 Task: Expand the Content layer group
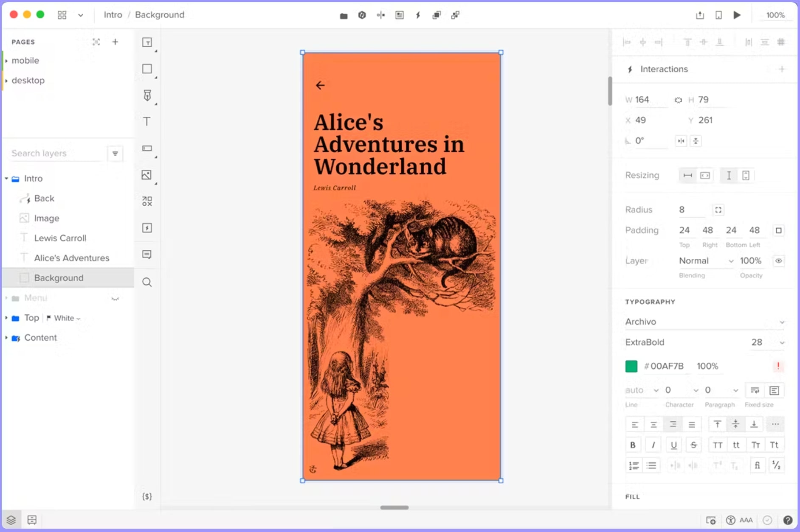tap(6, 338)
